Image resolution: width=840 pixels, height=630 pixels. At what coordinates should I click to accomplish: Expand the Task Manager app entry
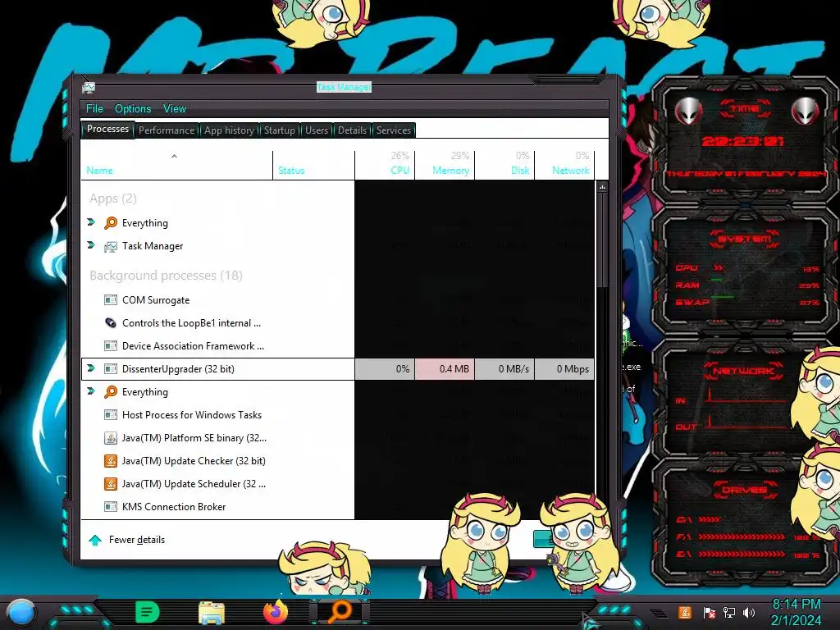click(91, 245)
